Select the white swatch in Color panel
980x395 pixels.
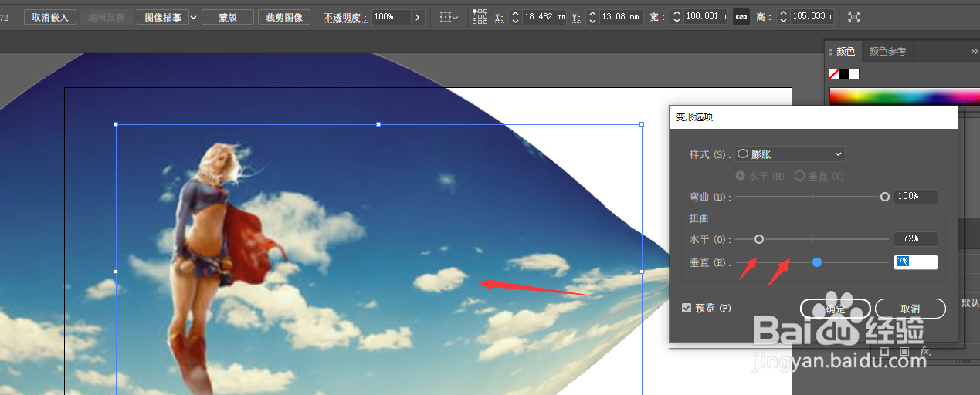(x=854, y=74)
